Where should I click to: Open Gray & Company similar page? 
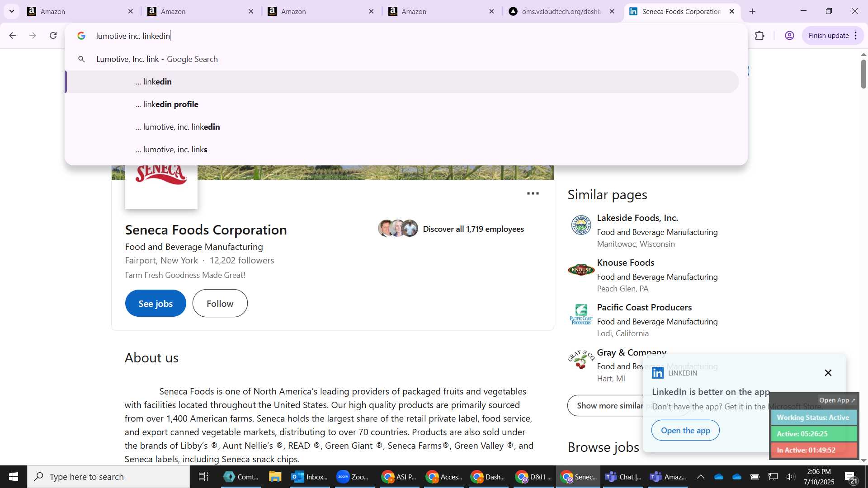click(x=632, y=352)
